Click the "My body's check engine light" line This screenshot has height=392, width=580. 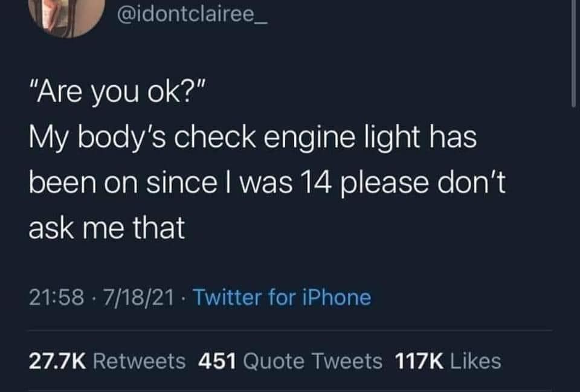[253, 138]
